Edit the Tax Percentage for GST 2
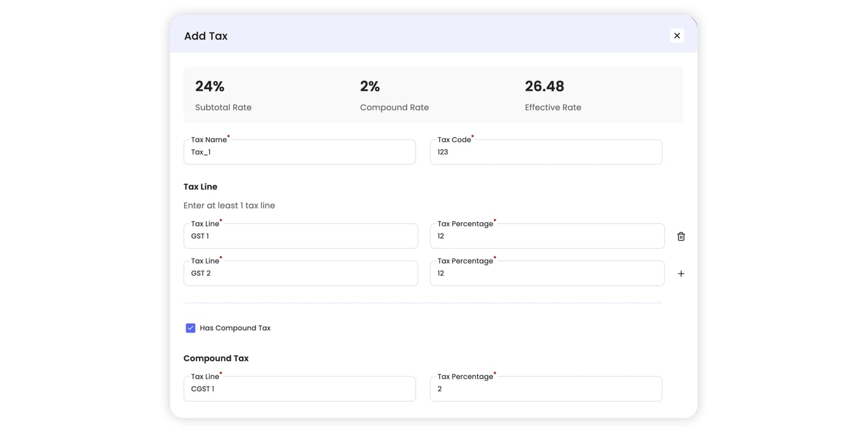The width and height of the screenshot is (868, 433). pyautogui.click(x=546, y=273)
